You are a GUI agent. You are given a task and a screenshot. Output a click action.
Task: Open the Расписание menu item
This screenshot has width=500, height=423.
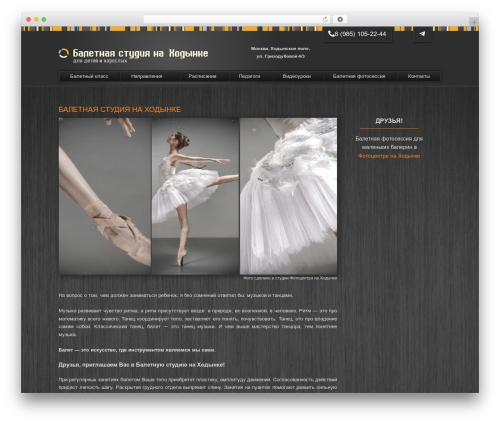[x=202, y=76]
